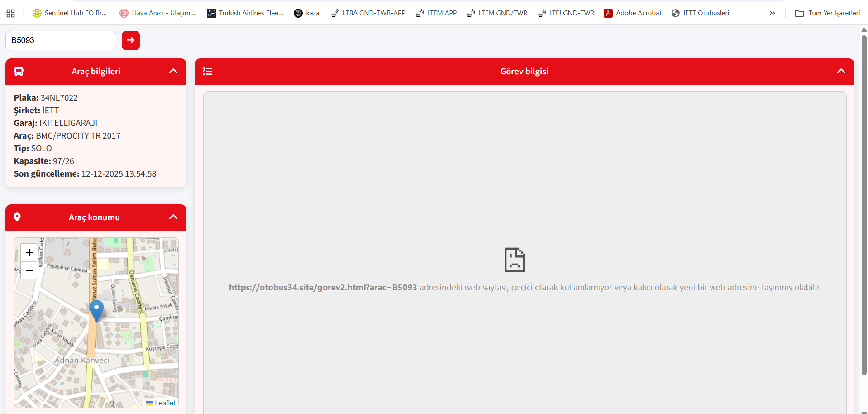Zoom out on the map
Image resolution: width=868 pixels, height=414 pixels.
coord(29,270)
